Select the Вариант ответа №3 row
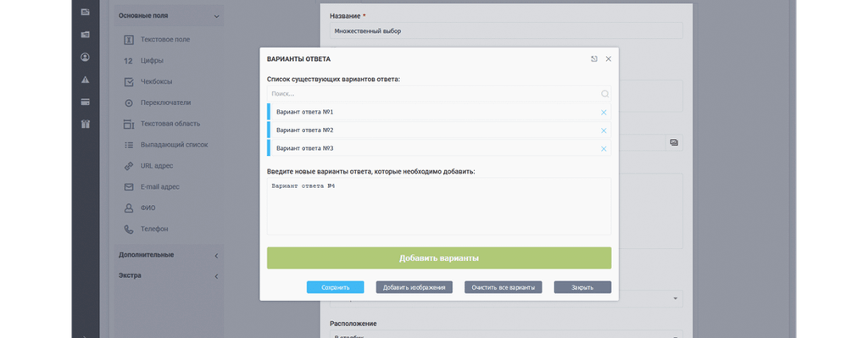868x338 pixels. coord(439,149)
